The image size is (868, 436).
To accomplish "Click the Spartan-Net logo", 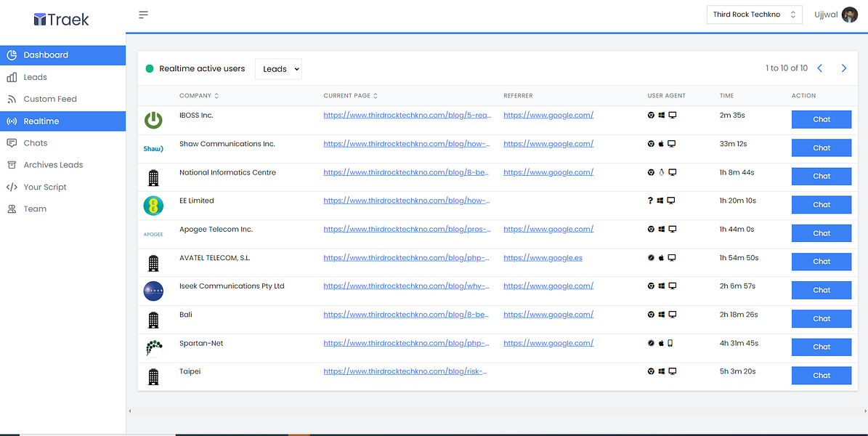I will click(154, 348).
